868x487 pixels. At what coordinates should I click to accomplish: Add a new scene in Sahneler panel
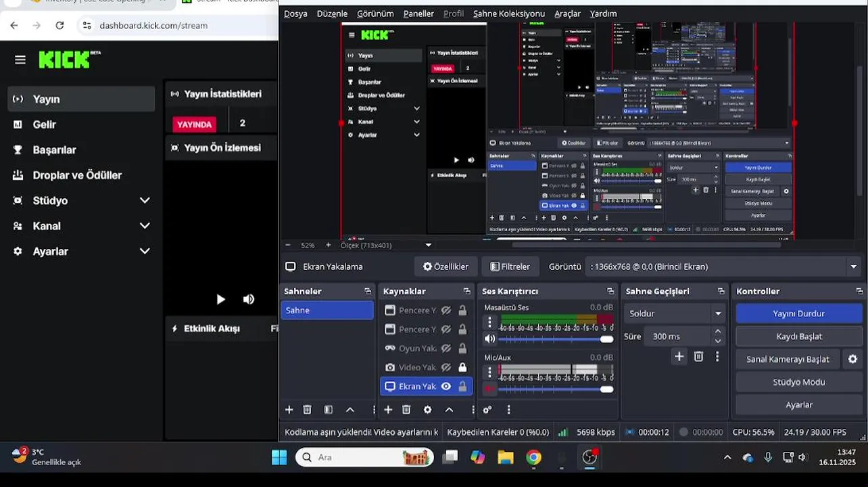click(289, 410)
